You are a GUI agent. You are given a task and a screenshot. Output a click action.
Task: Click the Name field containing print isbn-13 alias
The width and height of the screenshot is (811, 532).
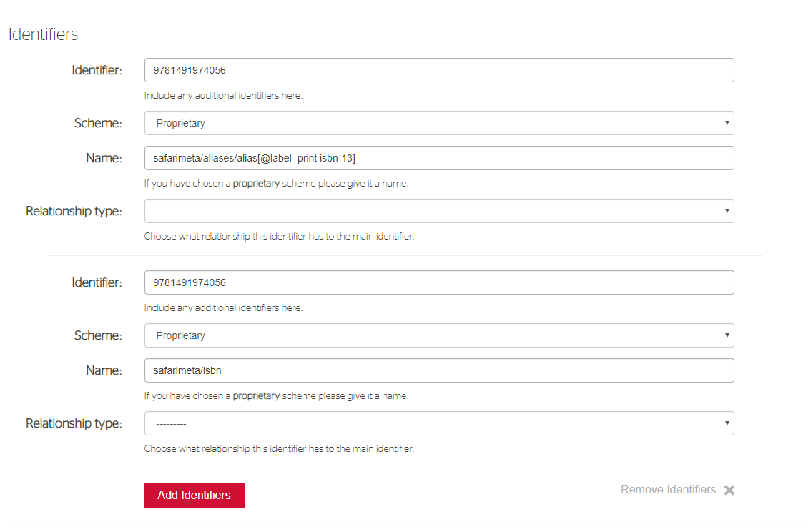(x=439, y=158)
